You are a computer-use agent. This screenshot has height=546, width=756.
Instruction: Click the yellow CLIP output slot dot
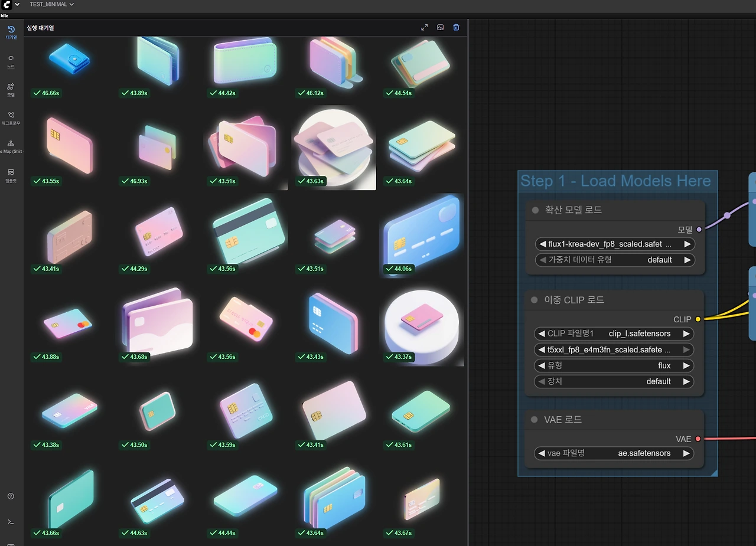pos(698,319)
